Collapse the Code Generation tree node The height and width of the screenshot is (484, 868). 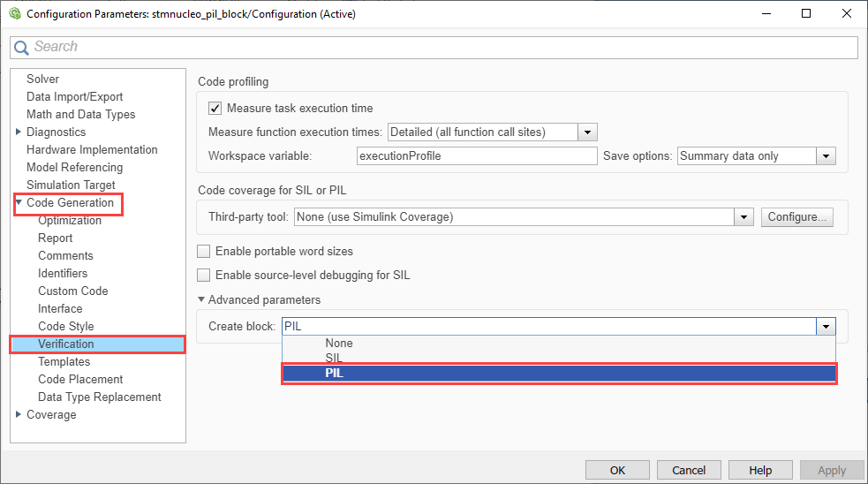[x=19, y=203]
